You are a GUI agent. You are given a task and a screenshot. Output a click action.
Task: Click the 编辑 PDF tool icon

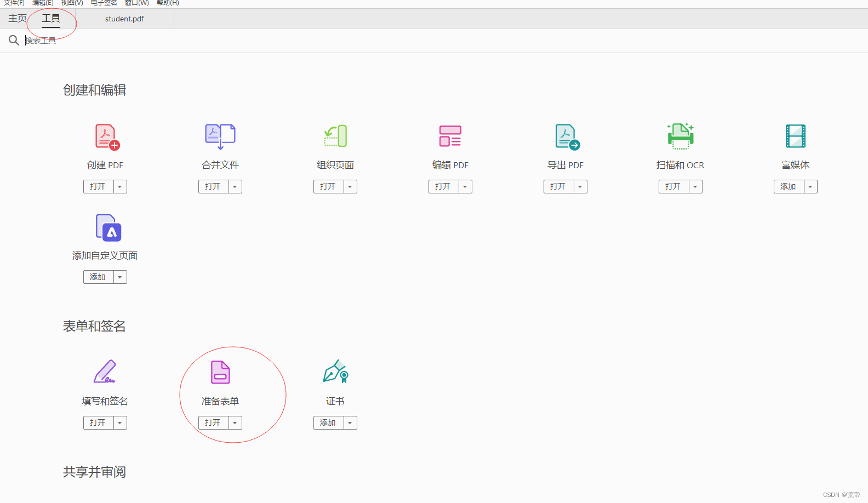(x=450, y=136)
